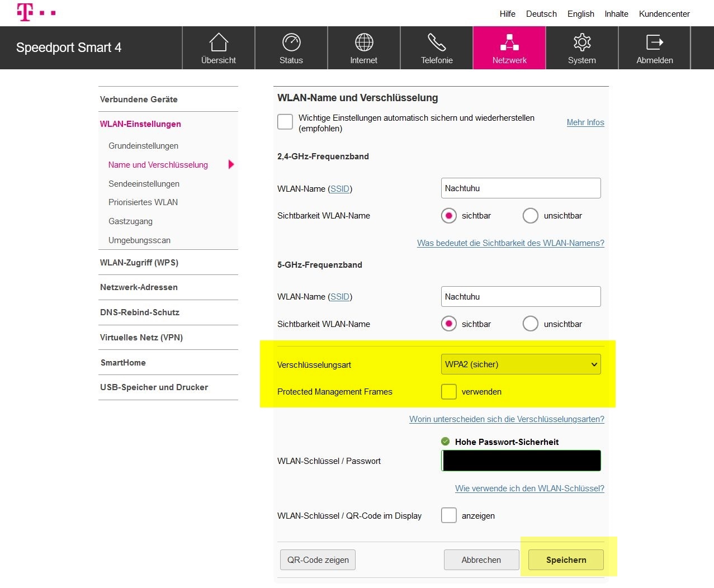Open the Verschlüsselungsart WPA2 dropdown

click(x=521, y=364)
